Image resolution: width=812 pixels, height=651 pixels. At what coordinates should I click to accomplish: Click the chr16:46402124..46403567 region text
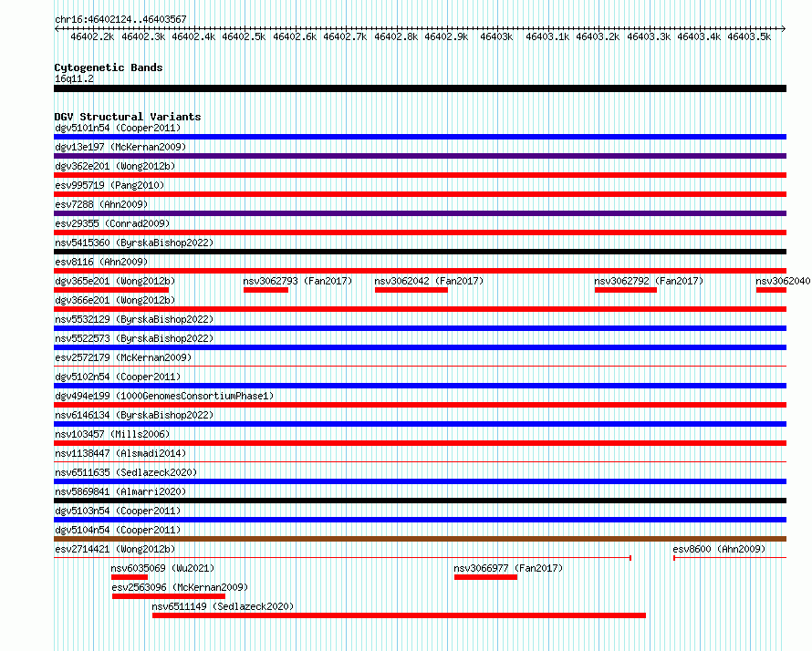point(120,19)
